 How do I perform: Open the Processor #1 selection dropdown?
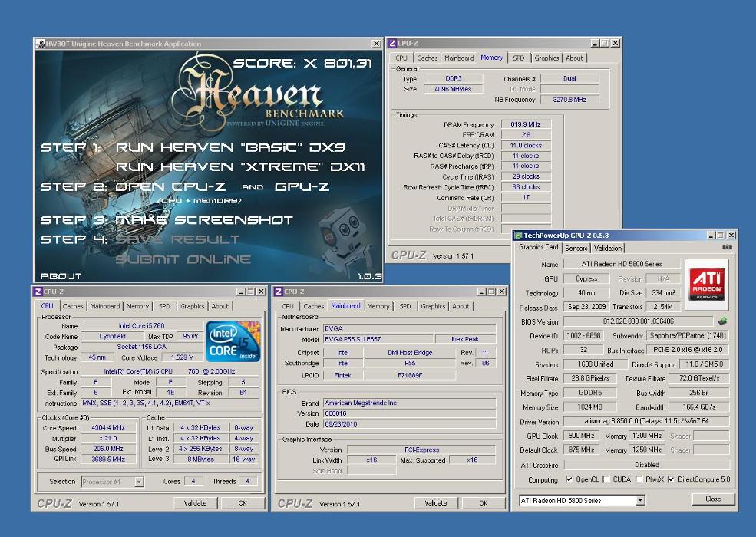coord(139,482)
